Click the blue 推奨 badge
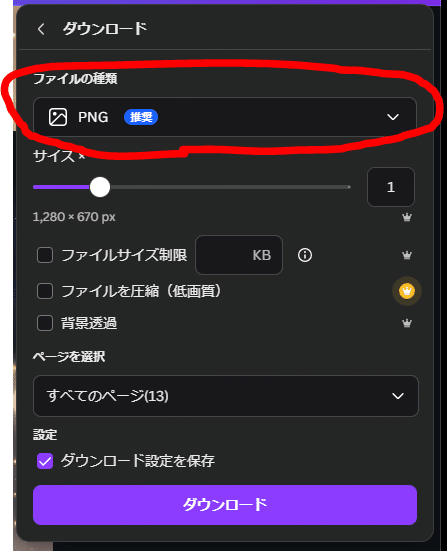Screen dimensions: 447x551 141,117
